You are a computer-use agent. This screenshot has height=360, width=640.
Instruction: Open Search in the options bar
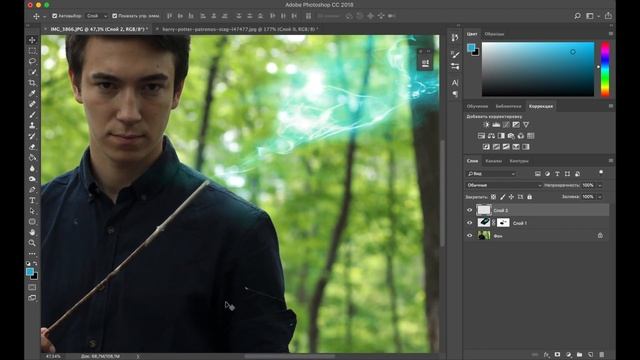point(578,16)
